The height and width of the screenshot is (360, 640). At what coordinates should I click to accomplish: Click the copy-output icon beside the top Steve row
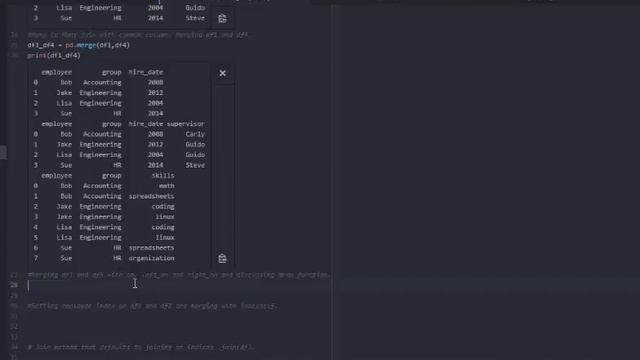[222, 18]
